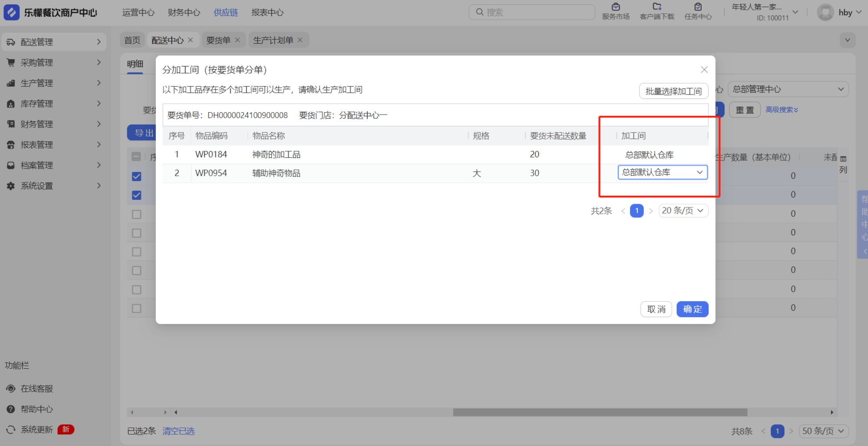Select page 1 in dialog pagination
The height and width of the screenshot is (446, 868).
click(x=636, y=211)
